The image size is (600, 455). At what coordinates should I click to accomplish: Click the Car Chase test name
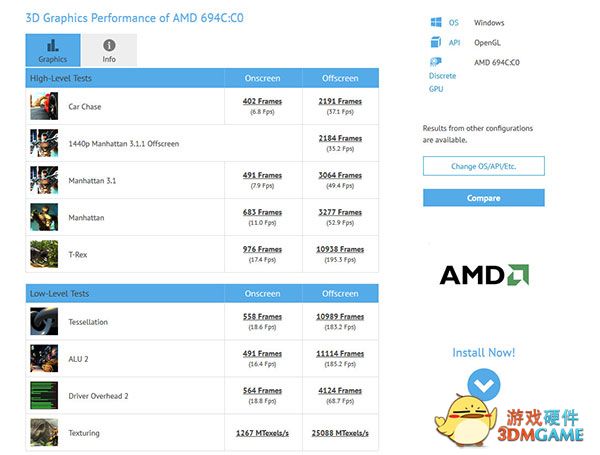[85, 107]
